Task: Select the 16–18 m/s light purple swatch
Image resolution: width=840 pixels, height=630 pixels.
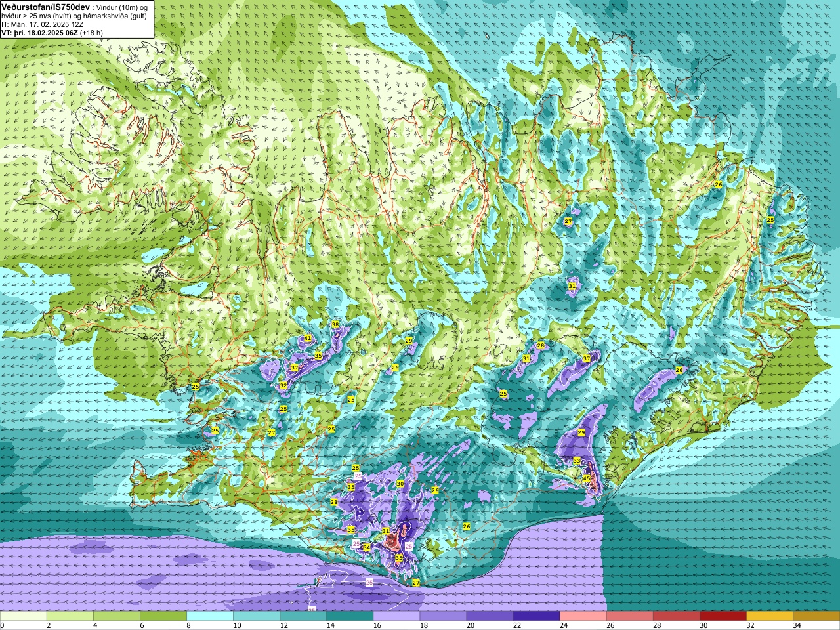Action: [396, 616]
